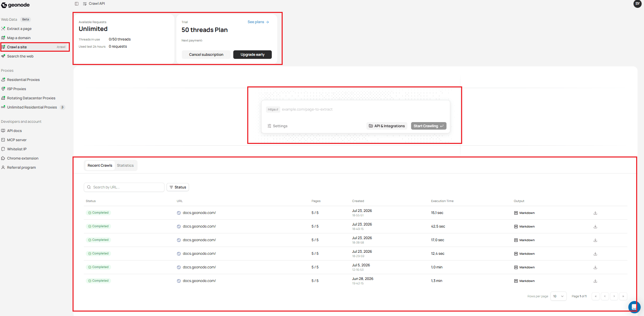Open MCP server page

17,140
